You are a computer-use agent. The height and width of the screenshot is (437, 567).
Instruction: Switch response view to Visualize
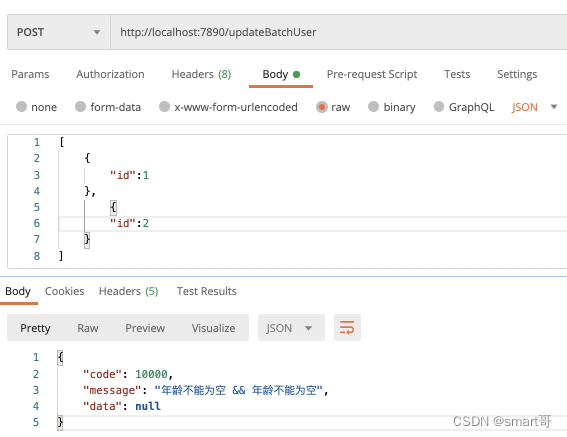tap(213, 328)
